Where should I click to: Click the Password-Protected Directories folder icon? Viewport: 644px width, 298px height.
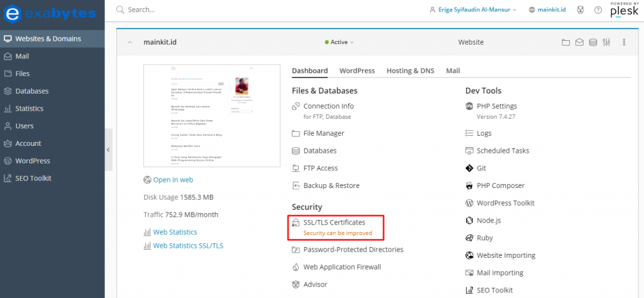tap(296, 250)
